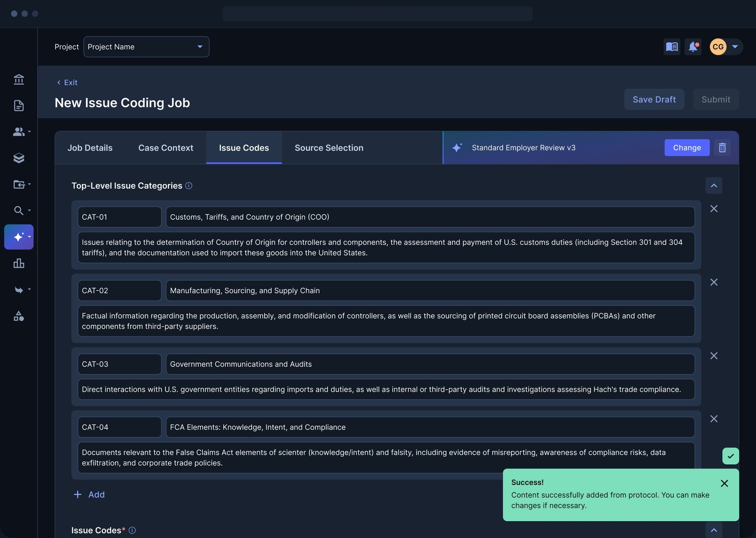Open the Project Name dropdown
This screenshot has width=756, height=538.
click(x=146, y=47)
